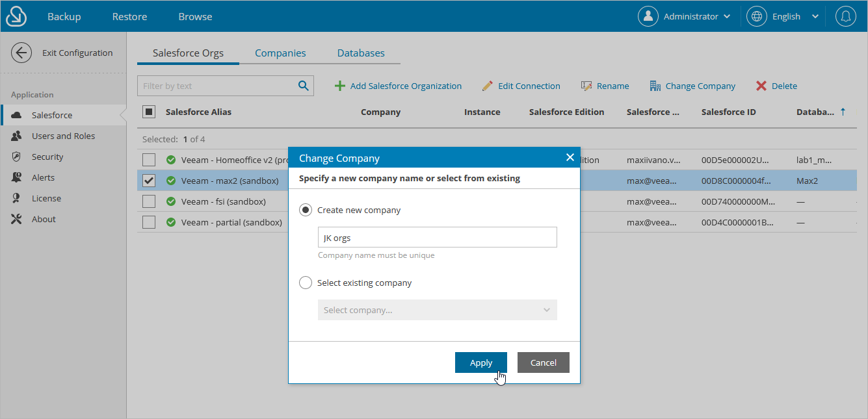Check the Veeam - Homeoffice v2 row checkbox
This screenshot has width=868, height=419.
click(x=149, y=160)
